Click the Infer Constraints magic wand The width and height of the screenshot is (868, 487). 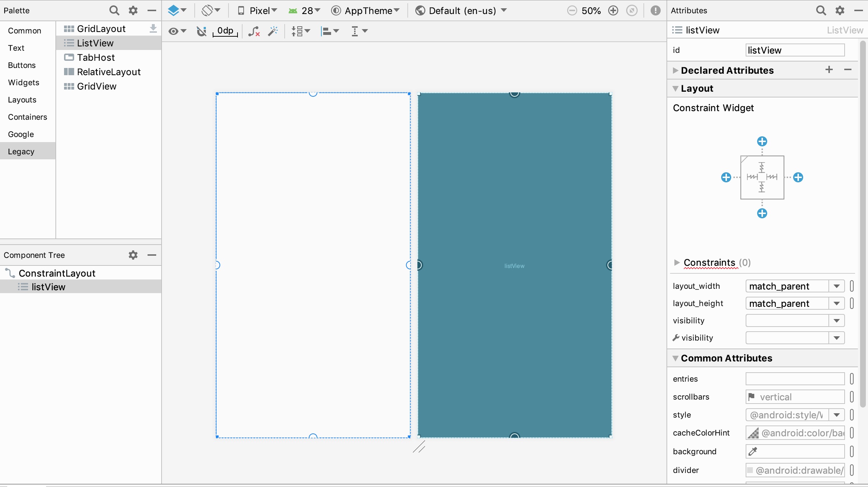click(x=273, y=31)
